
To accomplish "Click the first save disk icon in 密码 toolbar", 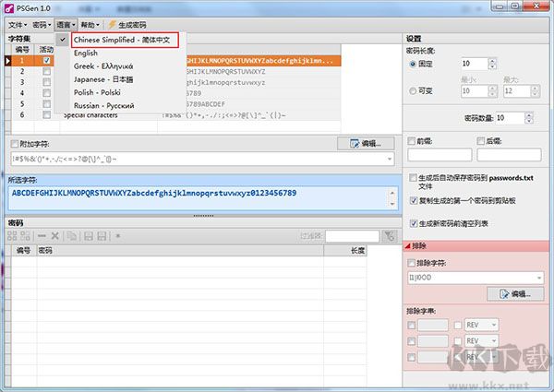I will (x=89, y=236).
